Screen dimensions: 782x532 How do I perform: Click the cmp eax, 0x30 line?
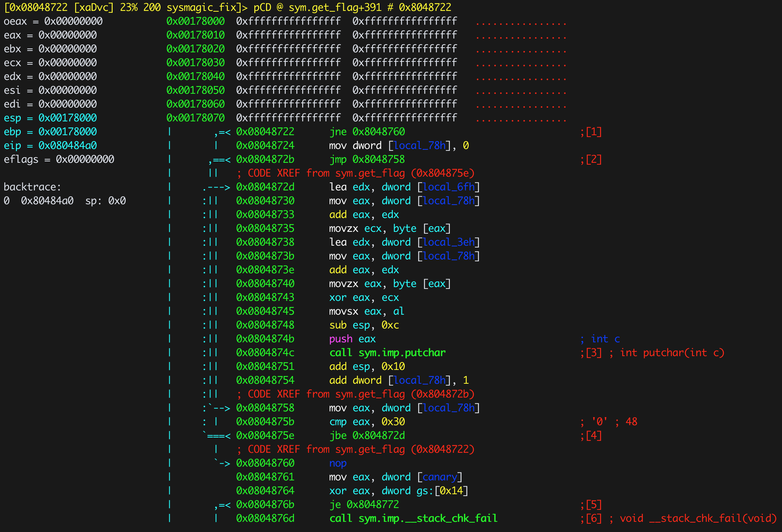click(367, 422)
